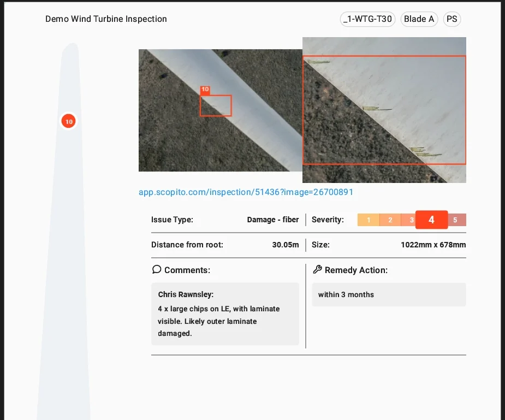This screenshot has width=505, height=420.
Task: Click Chris Rawnsley's comment box
Action: click(x=225, y=314)
